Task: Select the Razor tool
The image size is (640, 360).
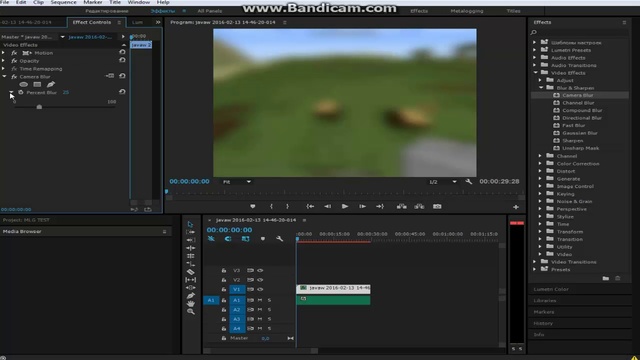Action: click(190, 272)
